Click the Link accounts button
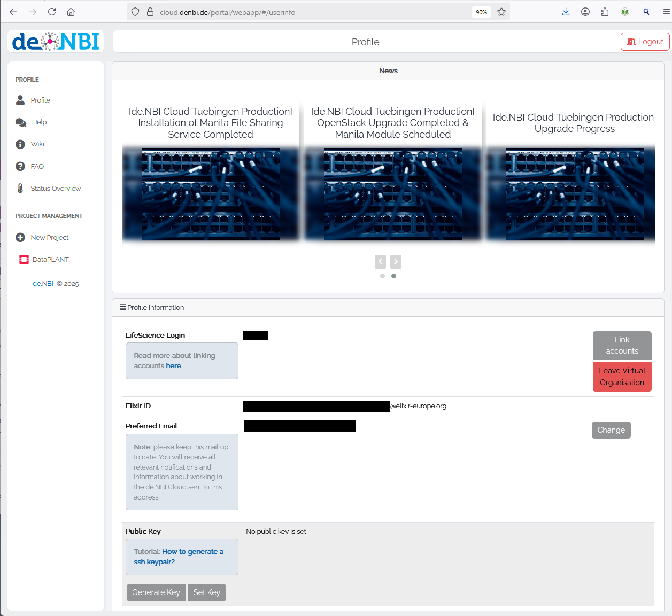Image resolution: width=672 pixels, height=616 pixels. point(622,345)
